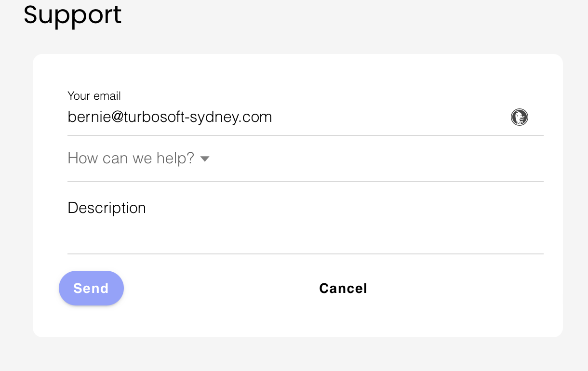Click the Description label text
This screenshot has width=588, height=371.
coord(107,208)
